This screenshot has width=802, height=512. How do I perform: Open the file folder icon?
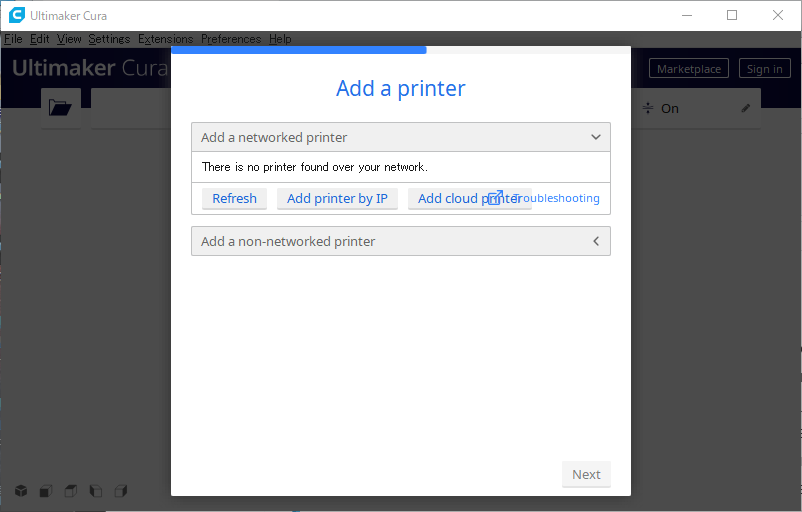tap(60, 107)
